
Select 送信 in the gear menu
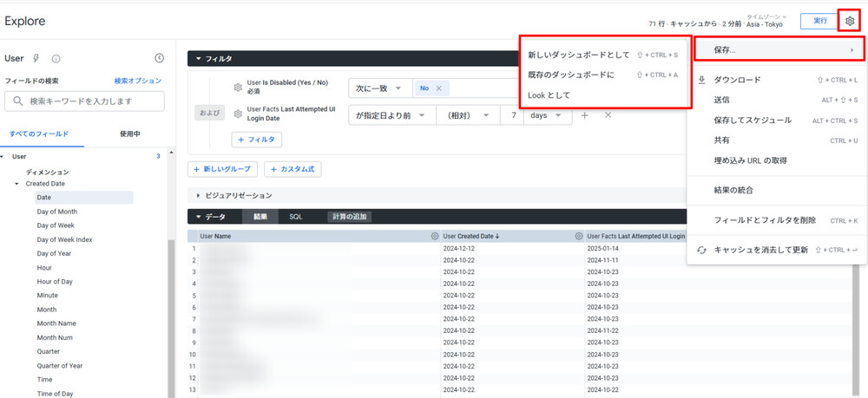777,100
